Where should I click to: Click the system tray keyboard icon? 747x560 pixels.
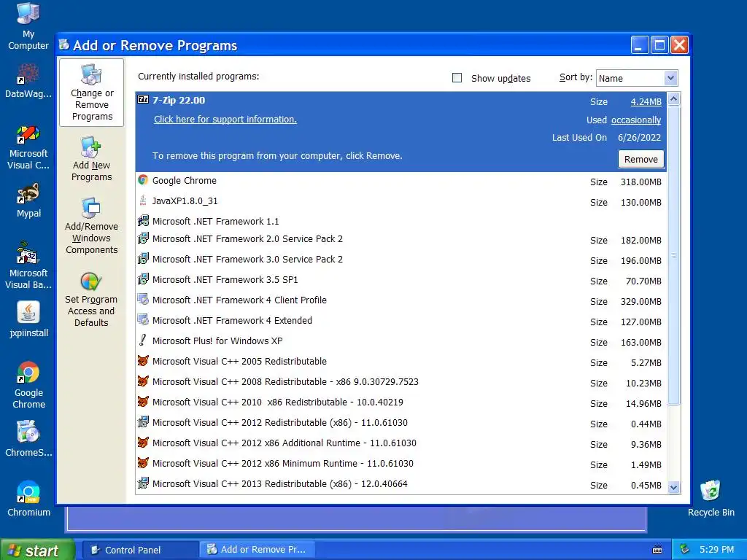[x=657, y=550]
